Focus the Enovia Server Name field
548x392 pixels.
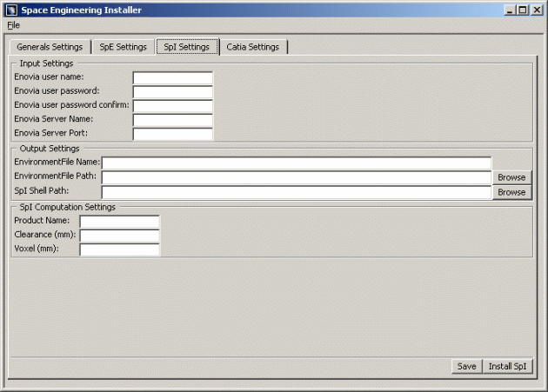(172, 119)
